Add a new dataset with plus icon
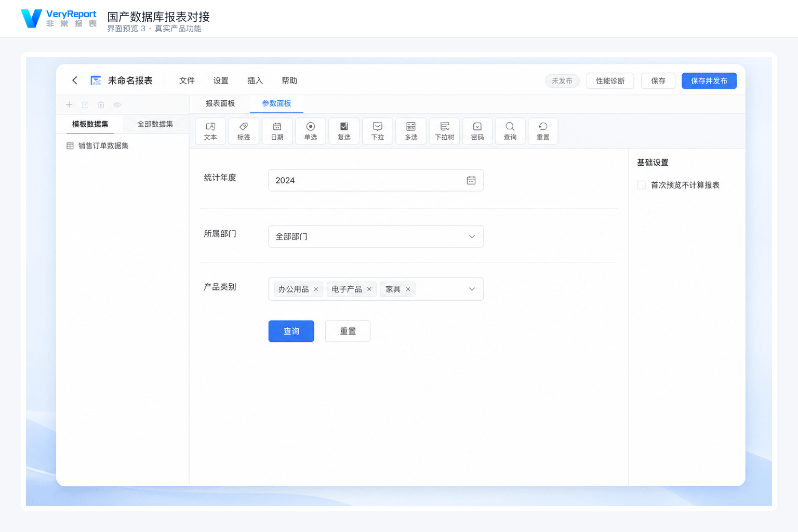The height and width of the screenshot is (532, 798). pyautogui.click(x=69, y=105)
